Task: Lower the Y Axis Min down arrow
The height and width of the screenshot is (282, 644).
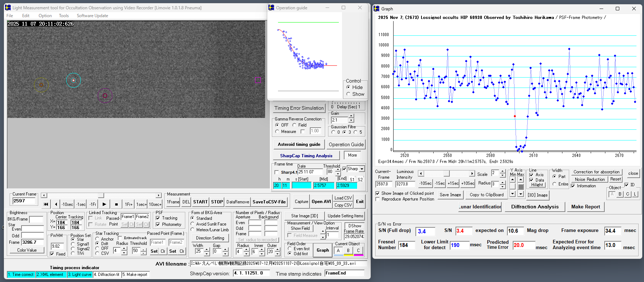Action: tap(513, 194)
